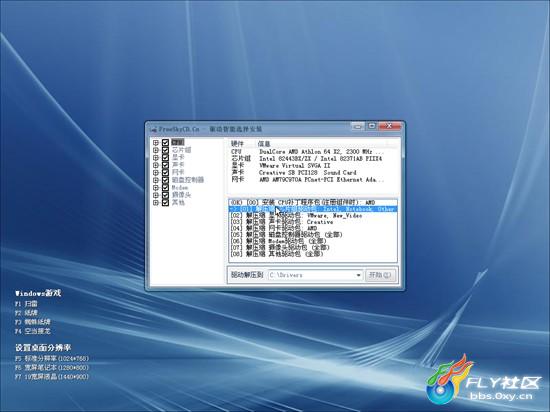
Task: Expand the 磁盘控制器 tree node
Action: coord(156,180)
